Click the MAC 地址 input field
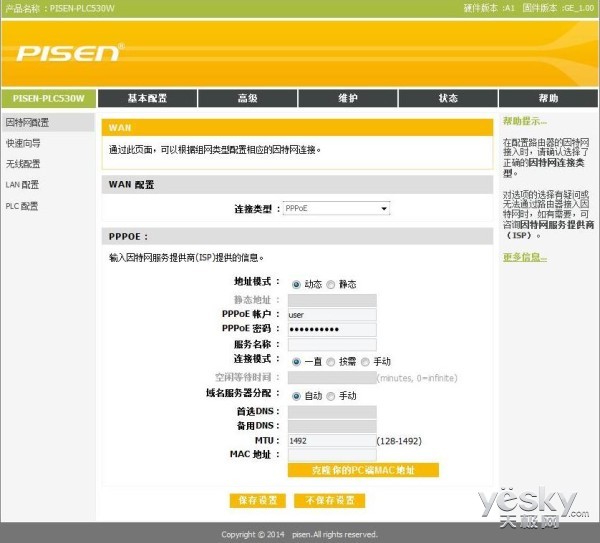 332,455
